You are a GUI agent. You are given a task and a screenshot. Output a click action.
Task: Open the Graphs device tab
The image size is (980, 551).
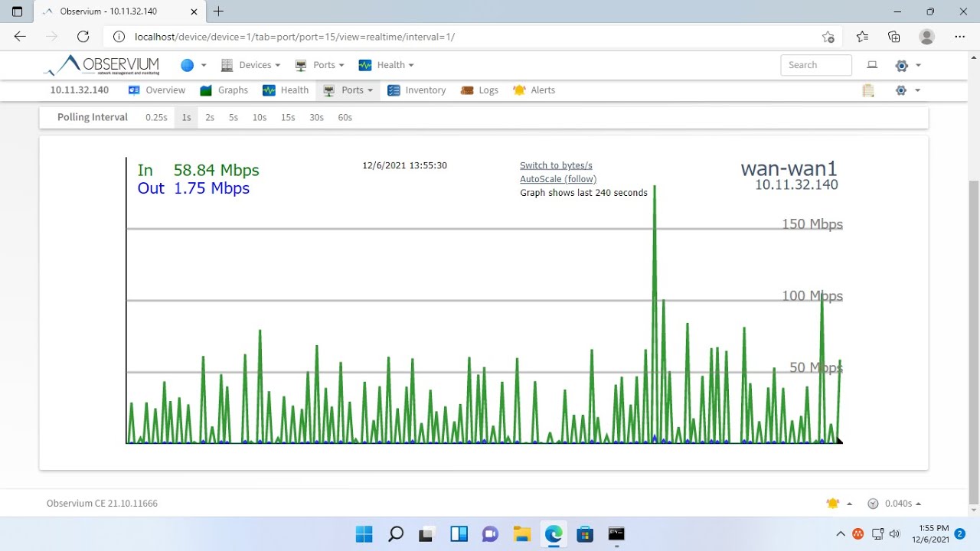(224, 90)
